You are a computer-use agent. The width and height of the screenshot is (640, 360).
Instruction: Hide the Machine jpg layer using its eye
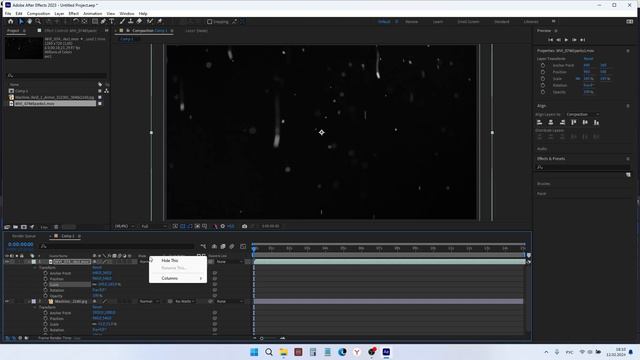[x=7, y=301]
